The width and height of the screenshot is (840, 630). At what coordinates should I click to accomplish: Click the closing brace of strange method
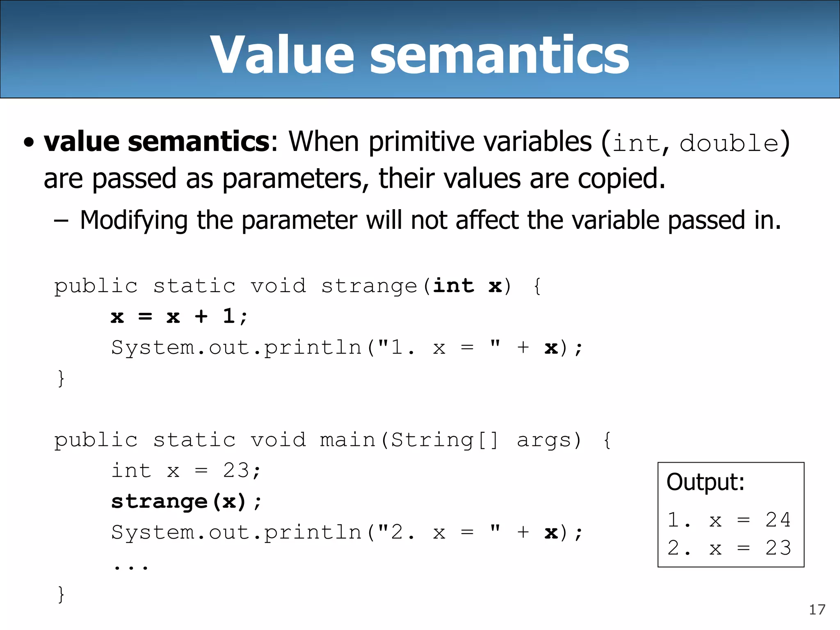coord(61,378)
